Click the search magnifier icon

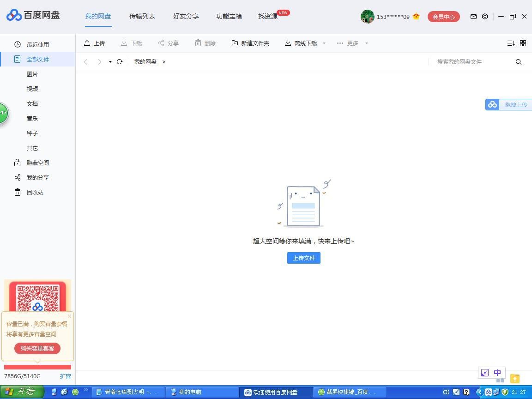(x=519, y=62)
